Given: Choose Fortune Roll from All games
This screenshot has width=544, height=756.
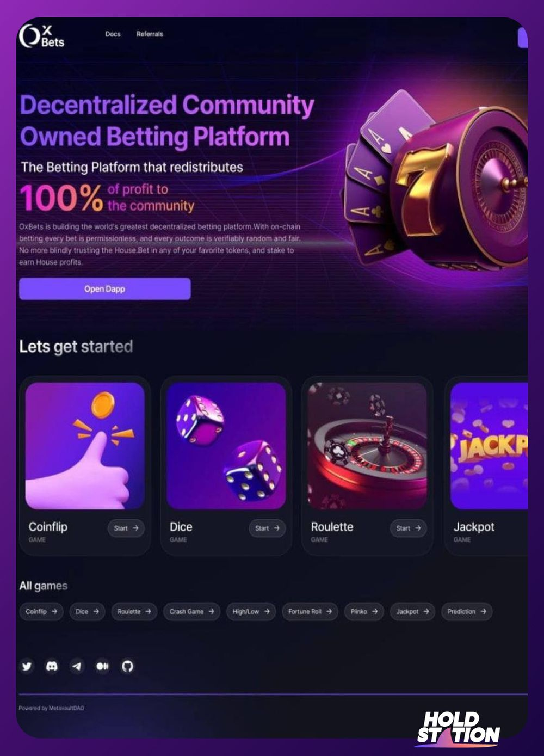Looking at the screenshot, I should click(x=310, y=612).
